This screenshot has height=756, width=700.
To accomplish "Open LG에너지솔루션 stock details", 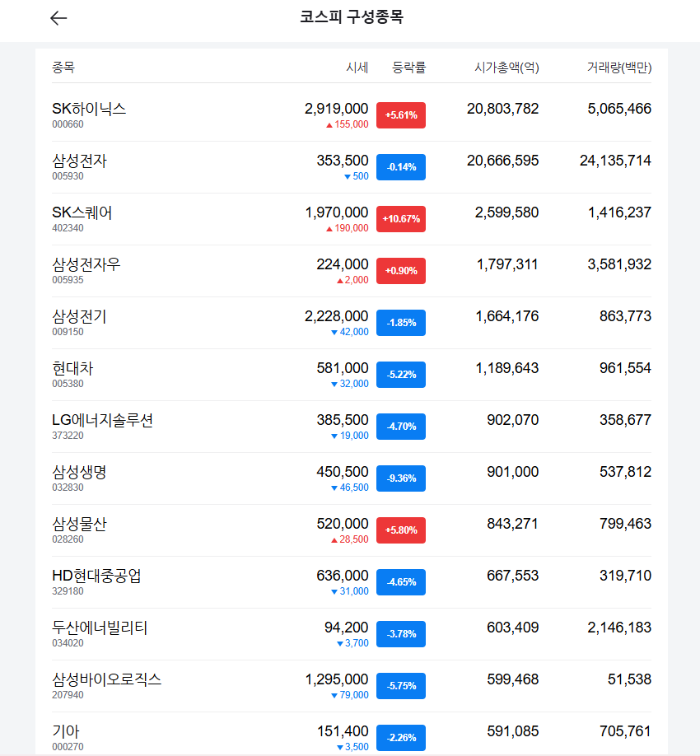I will click(x=352, y=427).
